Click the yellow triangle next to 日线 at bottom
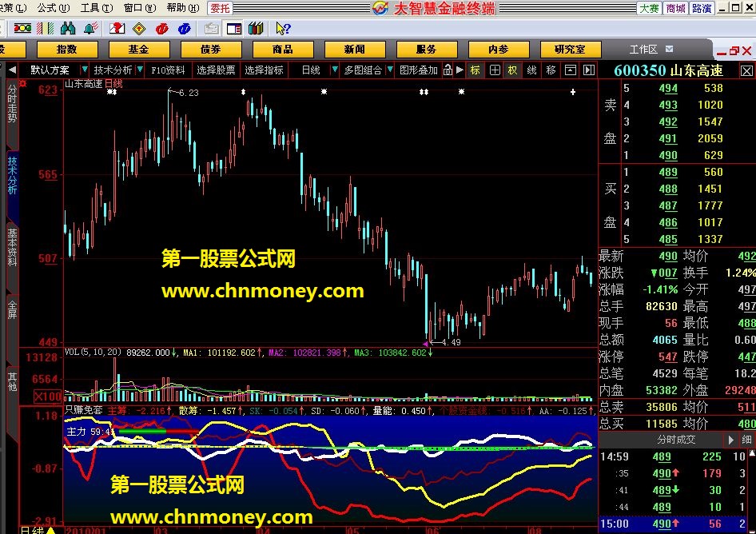 click(50, 530)
